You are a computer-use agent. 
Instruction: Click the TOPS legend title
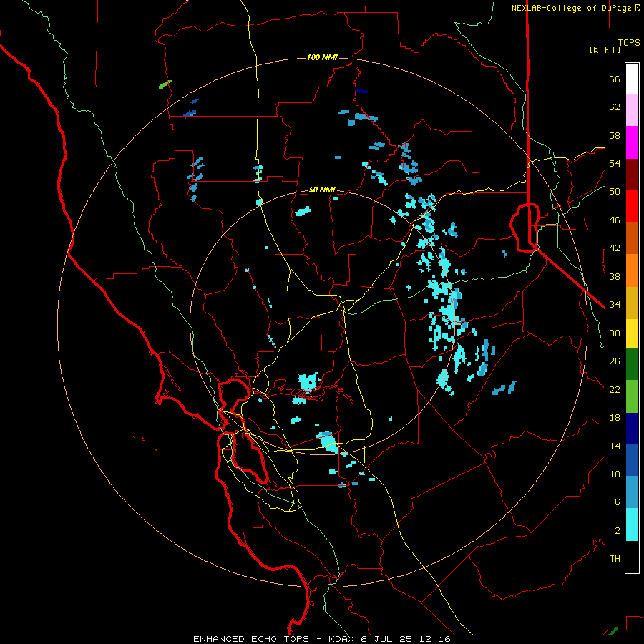(x=629, y=42)
